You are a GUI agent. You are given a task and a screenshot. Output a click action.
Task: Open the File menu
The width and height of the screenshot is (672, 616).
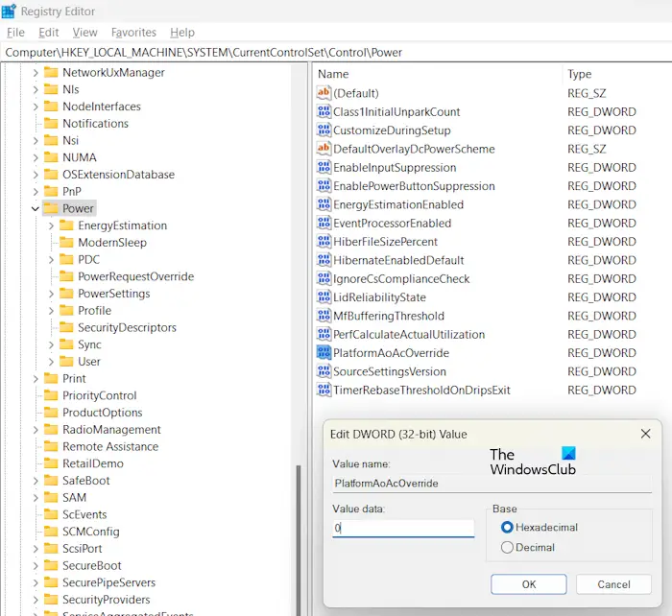16,33
